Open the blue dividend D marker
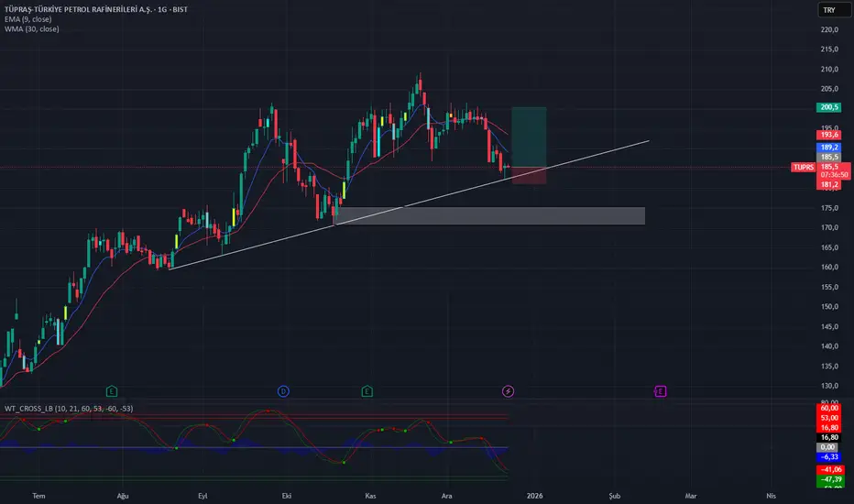The image size is (854, 504). 283,391
